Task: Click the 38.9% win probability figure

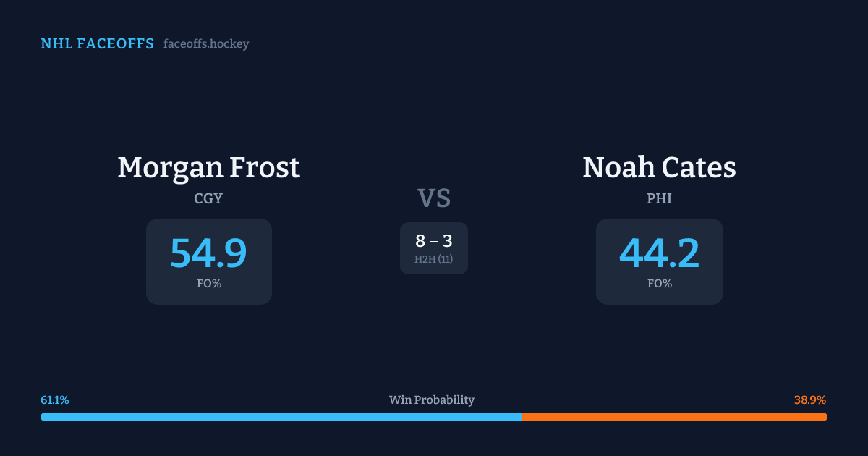Action: tap(810, 400)
